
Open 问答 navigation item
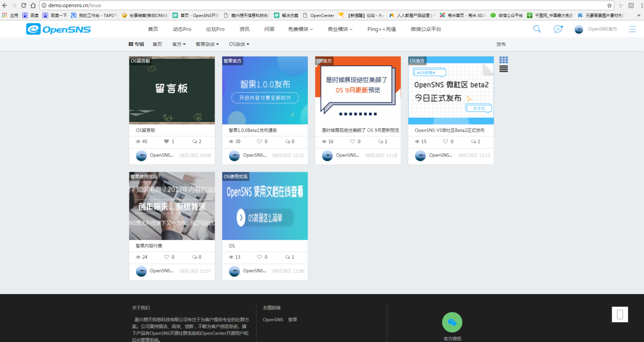click(x=270, y=29)
